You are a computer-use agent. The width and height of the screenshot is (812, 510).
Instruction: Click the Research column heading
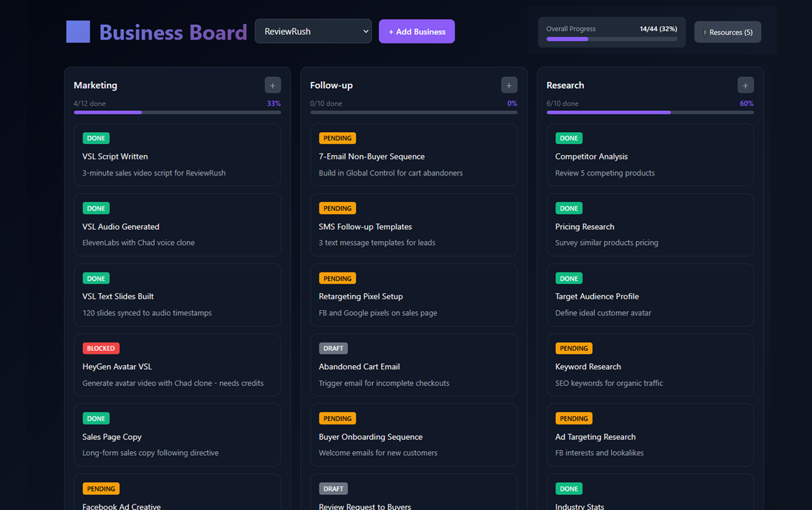pyautogui.click(x=565, y=85)
